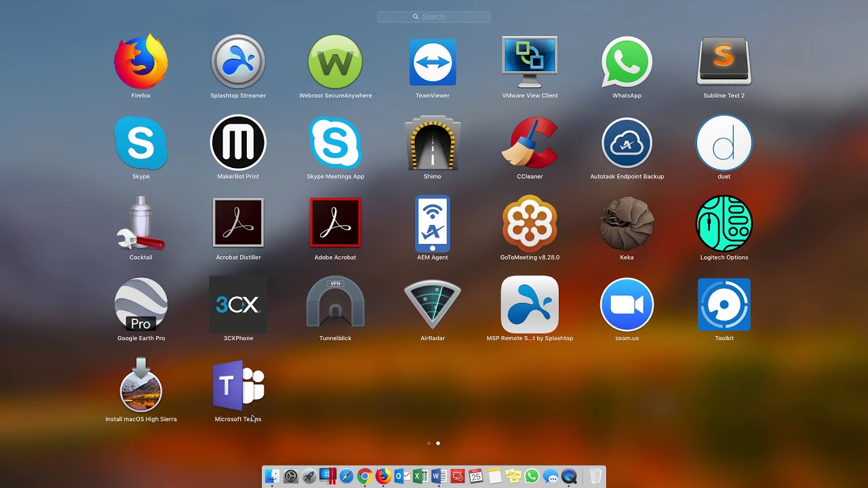
Task: Open QuickTime Player in the Dock
Action: 569,476
